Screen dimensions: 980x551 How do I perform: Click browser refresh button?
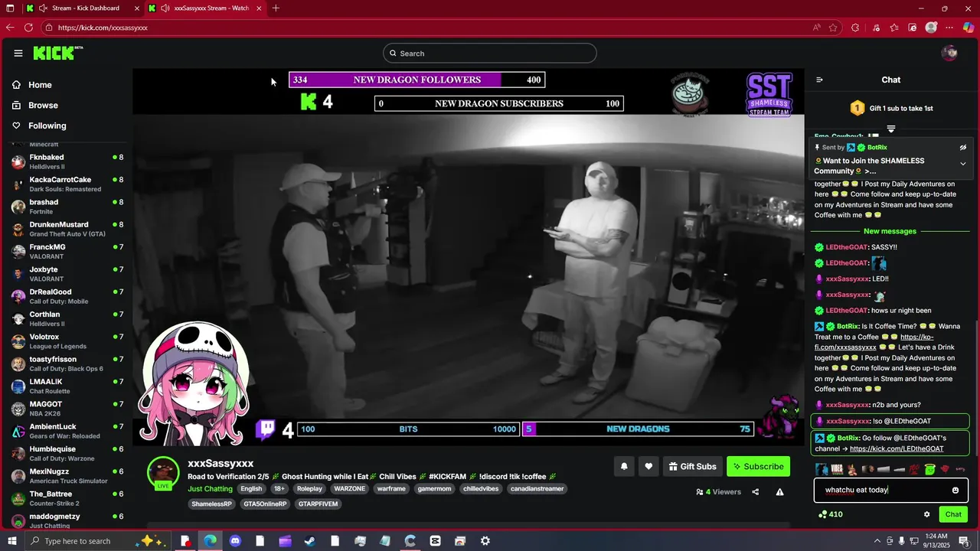(28, 28)
